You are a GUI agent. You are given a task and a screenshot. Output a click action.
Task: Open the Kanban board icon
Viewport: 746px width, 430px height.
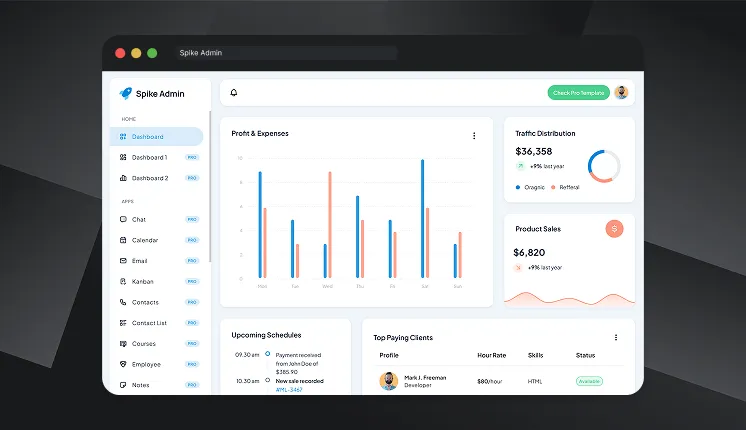tap(123, 282)
